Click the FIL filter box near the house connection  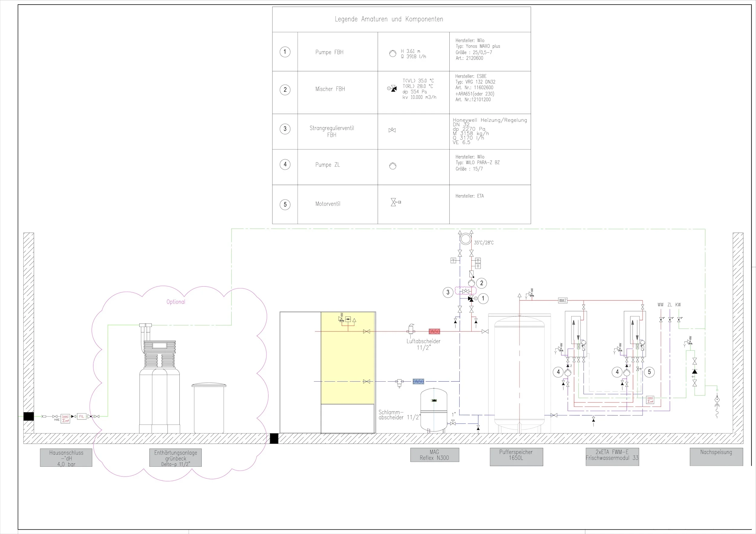pyautogui.click(x=81, y=416)
